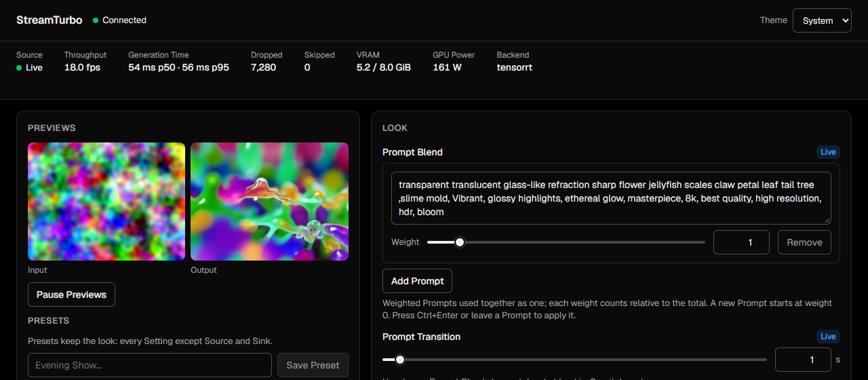Click the tensorrt backend value

515,67
